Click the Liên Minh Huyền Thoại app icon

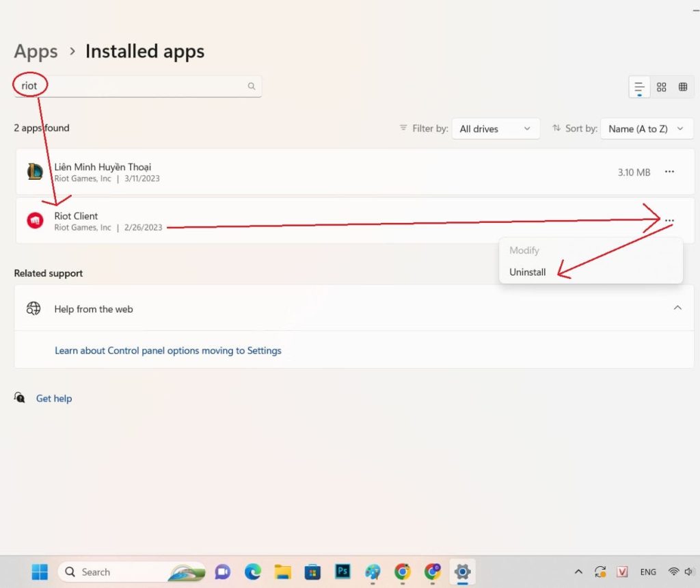coord(36,172)
